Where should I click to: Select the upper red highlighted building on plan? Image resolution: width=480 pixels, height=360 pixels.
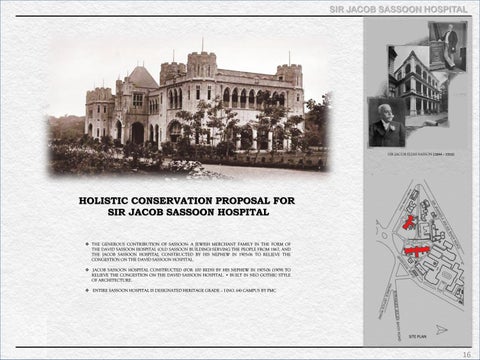pos(408,222)
